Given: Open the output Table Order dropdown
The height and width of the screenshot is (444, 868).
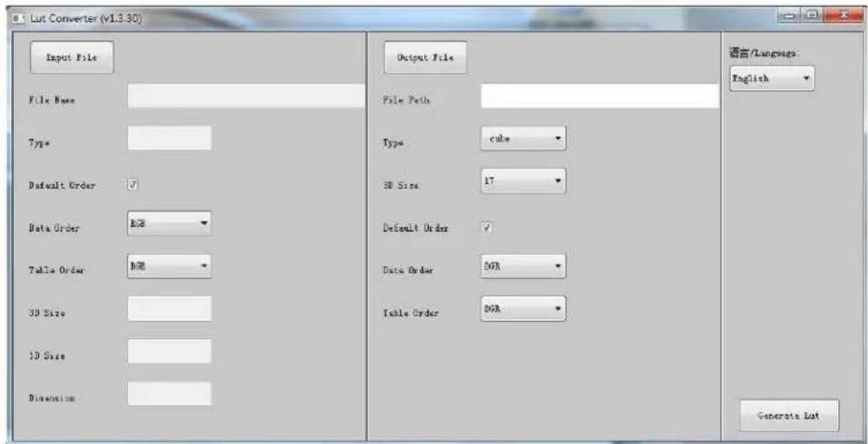Looking at the screenshot, I should pyautogui.click(x=523, y=309).
